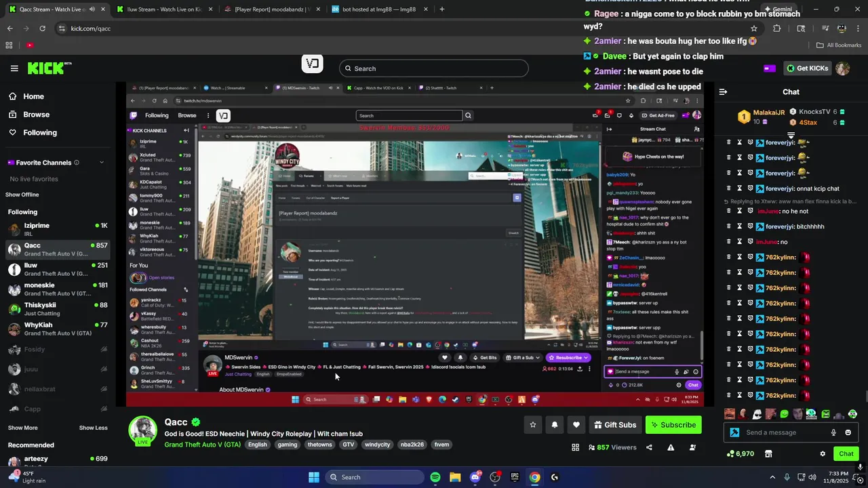Open Chrome extensions puzzle menu
868x488 pixels.
click(777, 28)
